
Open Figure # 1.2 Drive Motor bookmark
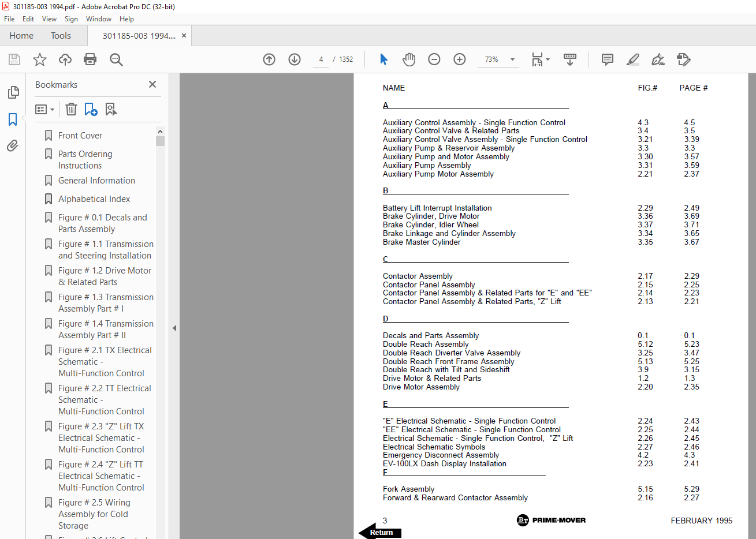pos(105,276)
